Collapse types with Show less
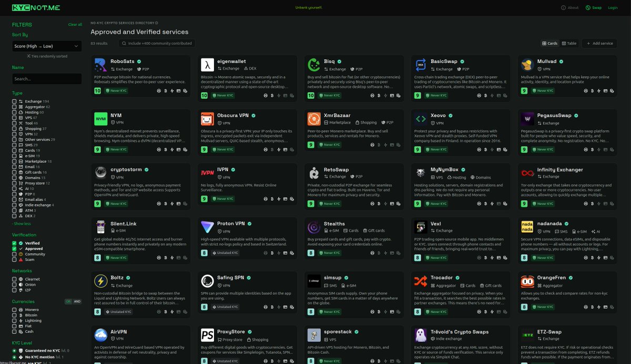Viewport: 631px width, 364px height. point(22,224)
